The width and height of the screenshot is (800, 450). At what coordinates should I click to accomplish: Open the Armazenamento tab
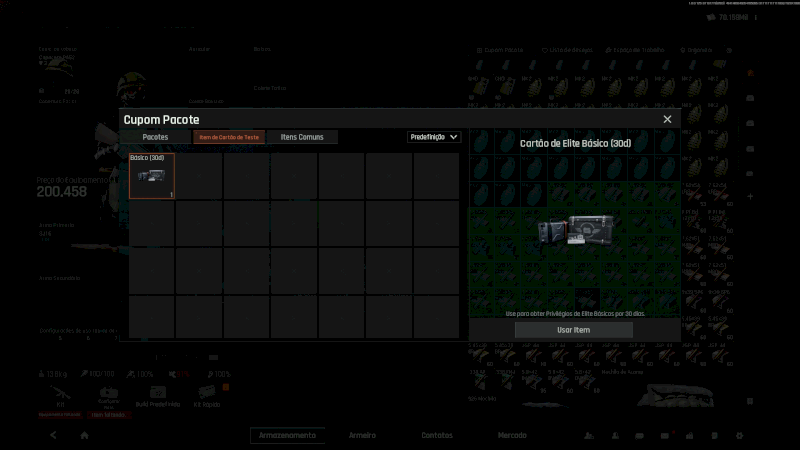(x=287, y=435)
